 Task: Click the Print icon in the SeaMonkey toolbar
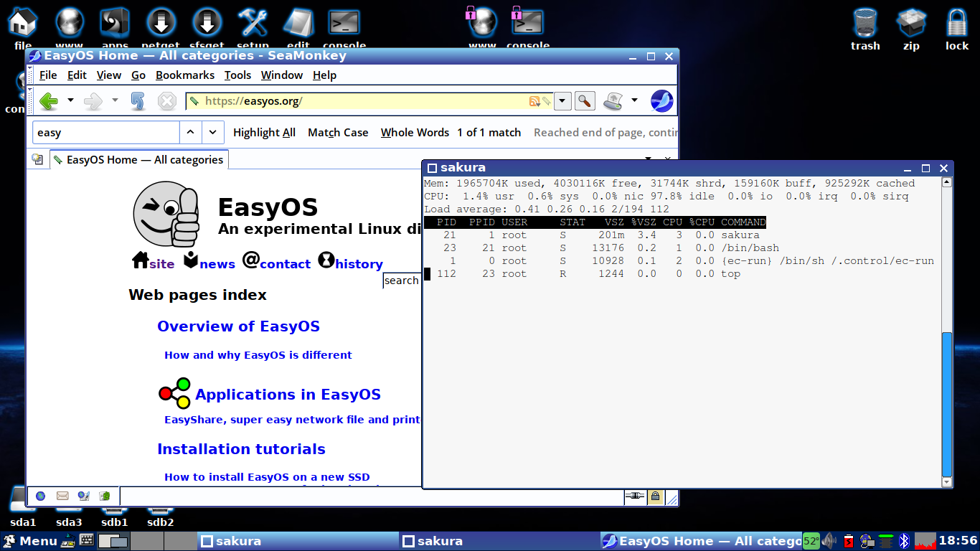tap(613, 101)
